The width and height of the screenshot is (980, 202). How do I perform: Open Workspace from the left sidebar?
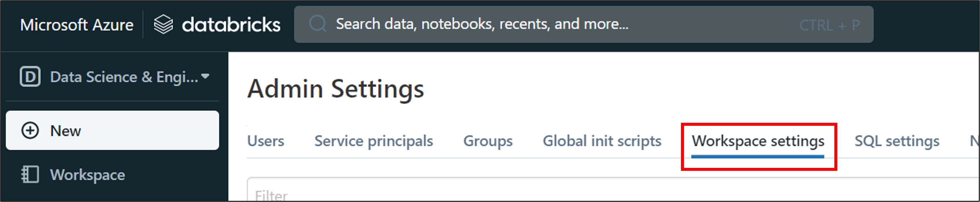tap(87, 175)
